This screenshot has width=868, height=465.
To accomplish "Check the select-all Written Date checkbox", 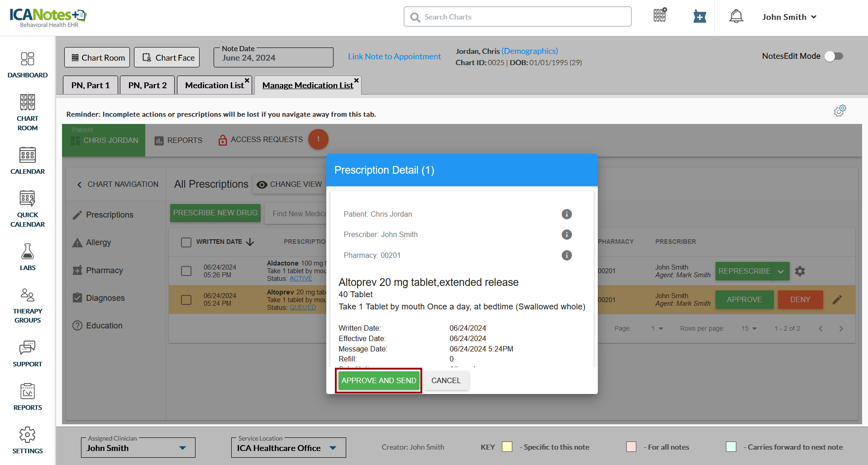I will tap(186, 242).
